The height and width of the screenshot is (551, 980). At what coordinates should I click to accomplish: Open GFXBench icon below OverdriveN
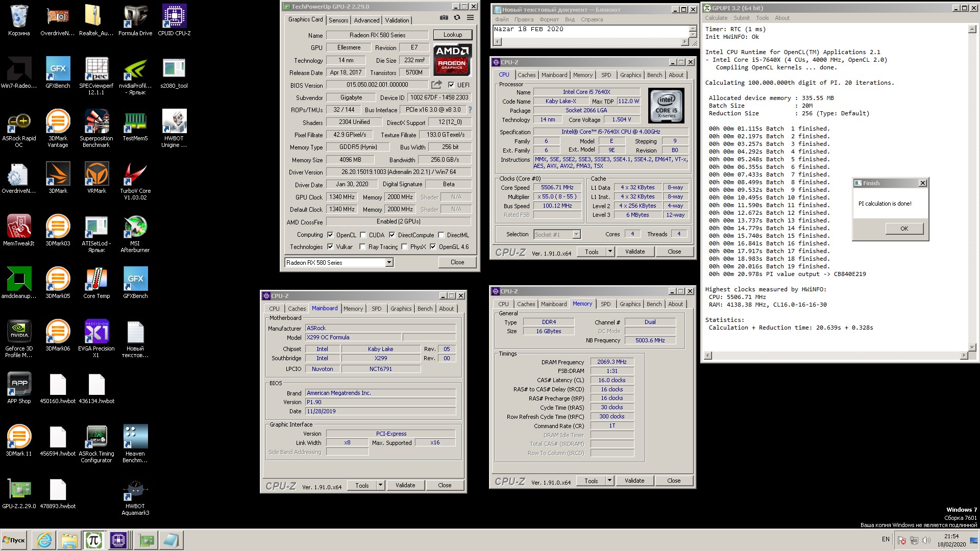click(x=58, y=73)
